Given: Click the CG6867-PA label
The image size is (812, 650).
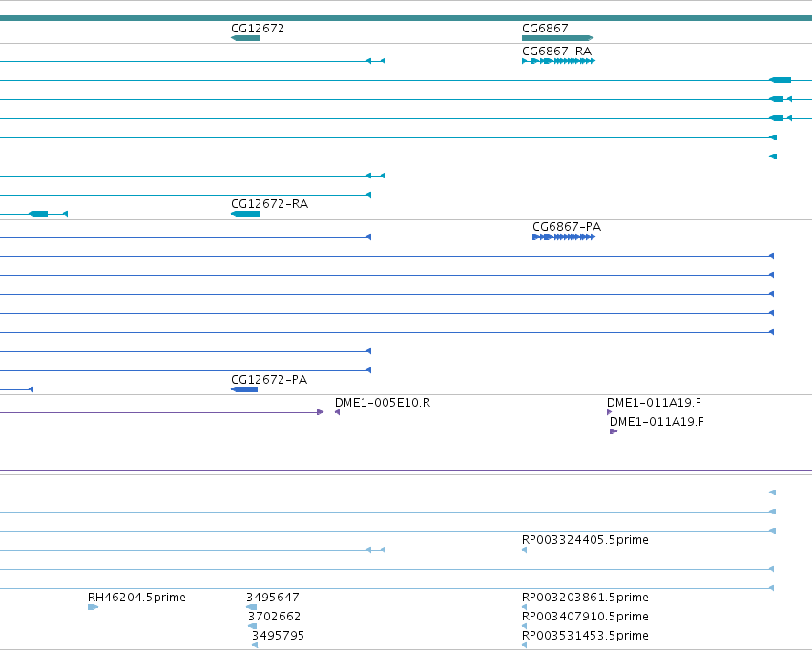Looking at the screenshot, I should 567,227.
